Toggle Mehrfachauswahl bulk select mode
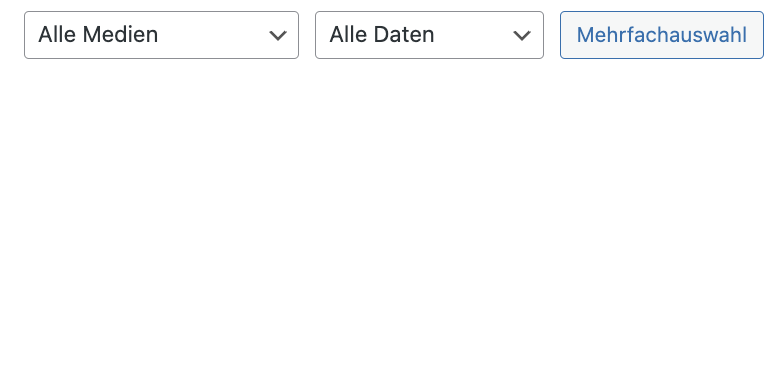Viewport: 770px width, 382px height. (662, 35)
